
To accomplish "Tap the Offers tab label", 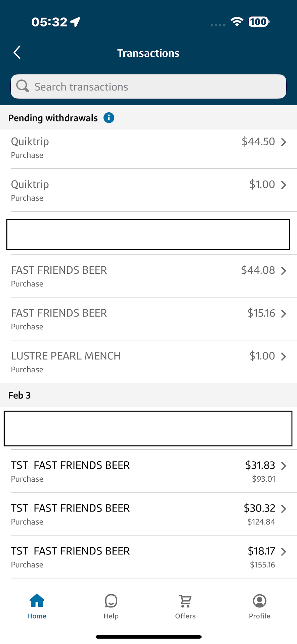I will (x=185, y=616).
